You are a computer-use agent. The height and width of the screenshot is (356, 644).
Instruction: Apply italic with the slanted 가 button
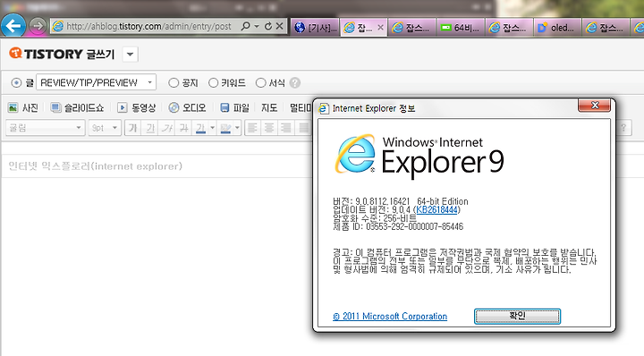[x=167, y=128]
